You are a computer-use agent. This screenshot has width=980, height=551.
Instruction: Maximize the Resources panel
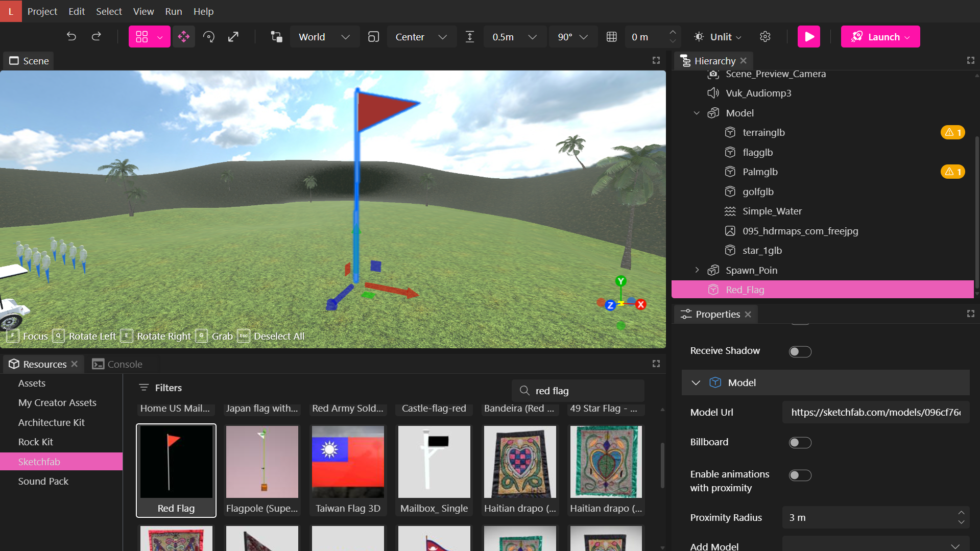656,364
